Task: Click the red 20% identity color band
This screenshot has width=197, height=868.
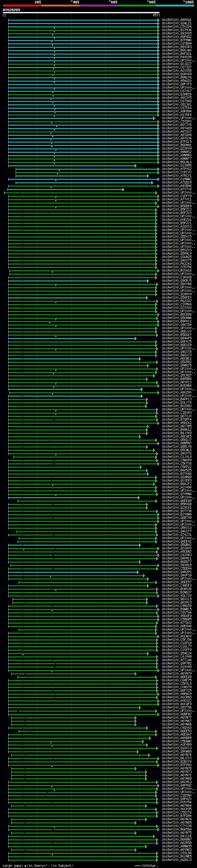Action: 22,6
